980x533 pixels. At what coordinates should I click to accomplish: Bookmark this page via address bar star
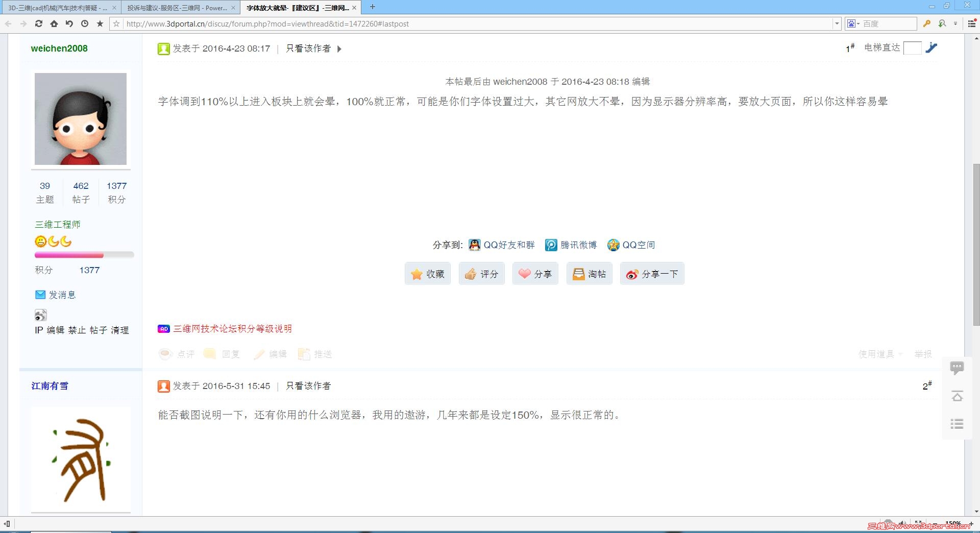116,23
